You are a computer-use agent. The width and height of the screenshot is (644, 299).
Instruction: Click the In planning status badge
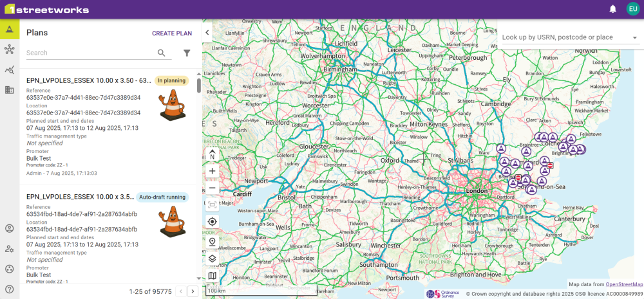click(172, 81)
